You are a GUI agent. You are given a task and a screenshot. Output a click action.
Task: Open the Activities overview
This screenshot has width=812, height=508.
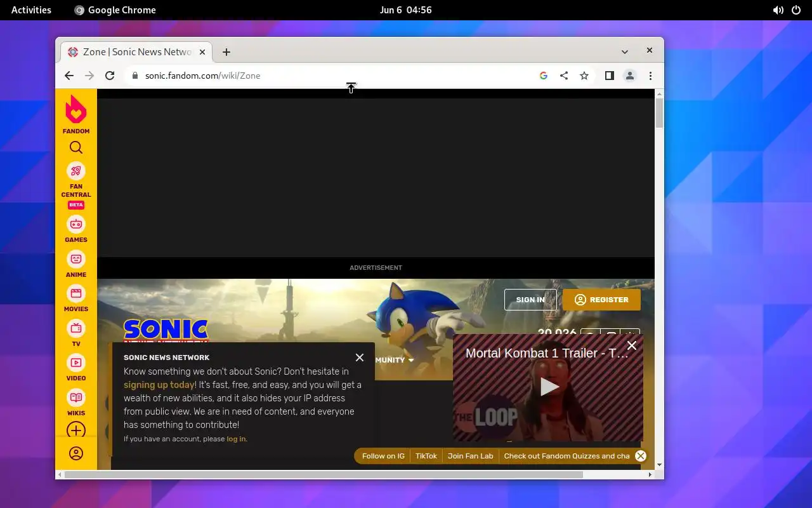31,10
